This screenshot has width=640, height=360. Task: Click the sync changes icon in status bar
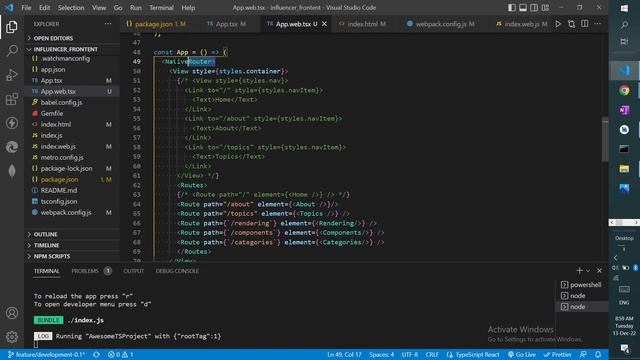click(x=96, y=355)
